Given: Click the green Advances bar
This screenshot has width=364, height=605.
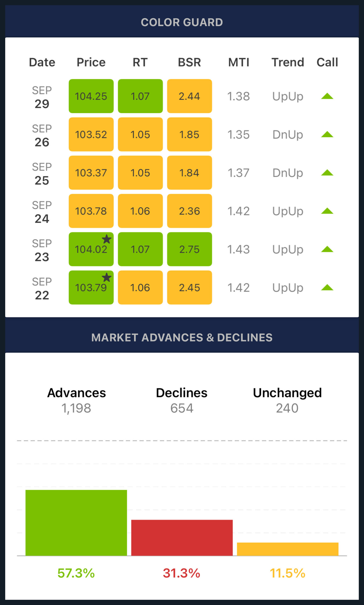Looking at the screenshot, I should (76, 523).
